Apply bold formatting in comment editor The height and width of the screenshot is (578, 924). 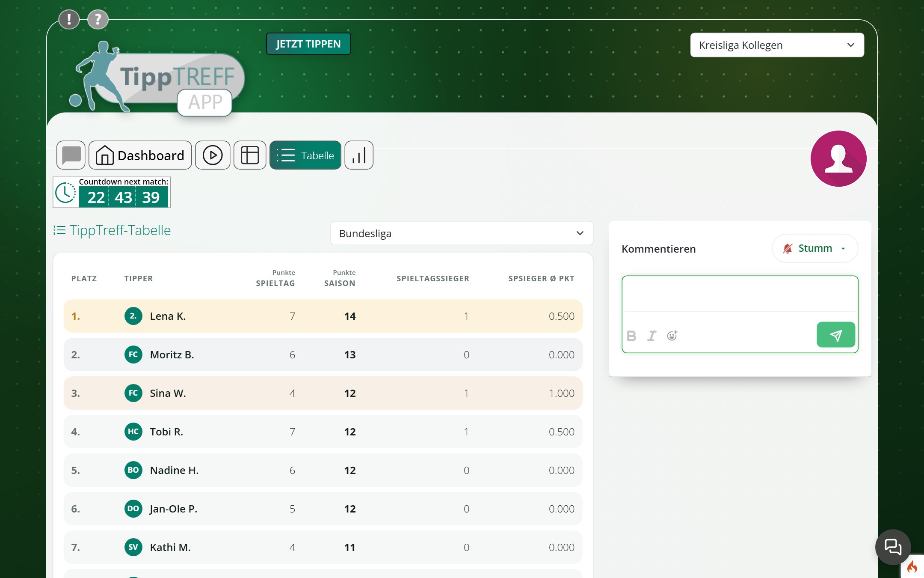click(x=631, y=336)
